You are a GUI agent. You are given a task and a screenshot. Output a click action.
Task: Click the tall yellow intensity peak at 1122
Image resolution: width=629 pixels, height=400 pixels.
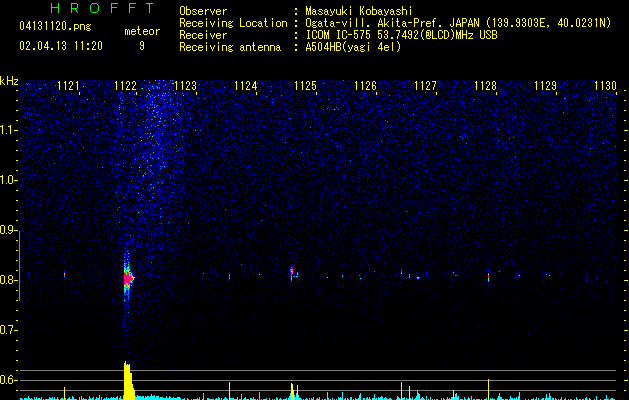[x=128, y=380]
